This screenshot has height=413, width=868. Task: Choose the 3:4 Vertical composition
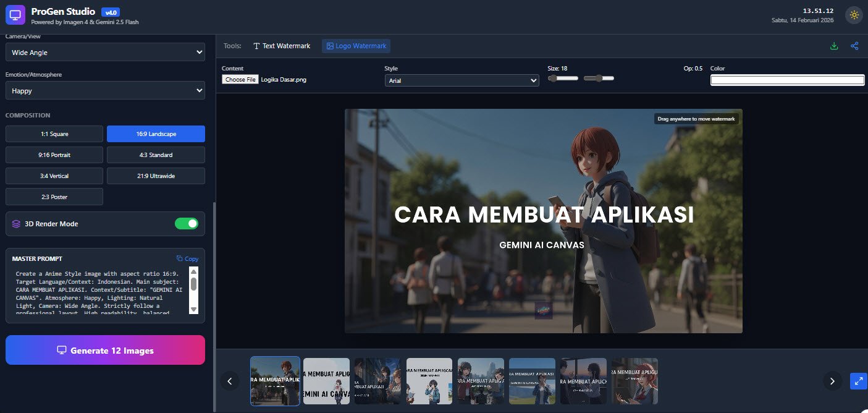tap(54, 176)
